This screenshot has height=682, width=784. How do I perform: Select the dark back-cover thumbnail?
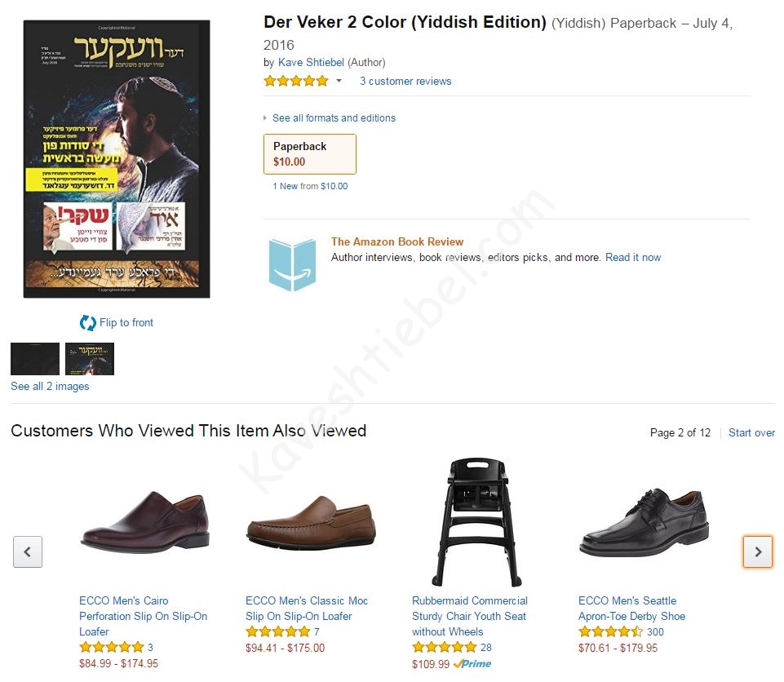pos(35,359)
